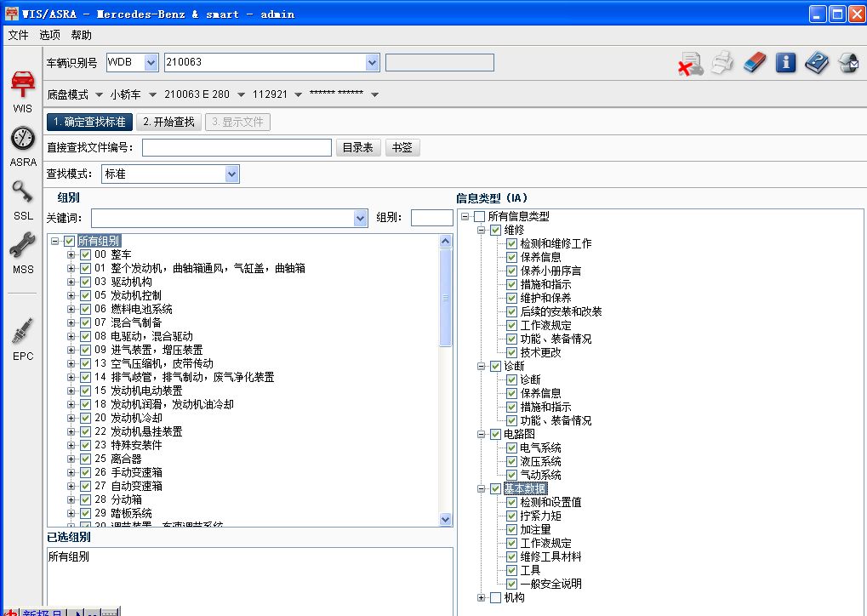Click the group list vertical scrollbar

pos(446,383)
